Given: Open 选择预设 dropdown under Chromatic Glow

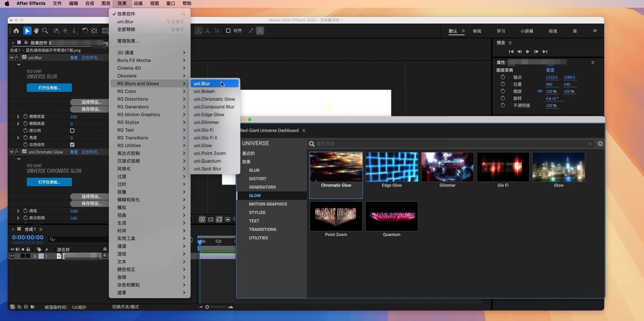Looking at the screenshot, I should (x=90, y=197).
